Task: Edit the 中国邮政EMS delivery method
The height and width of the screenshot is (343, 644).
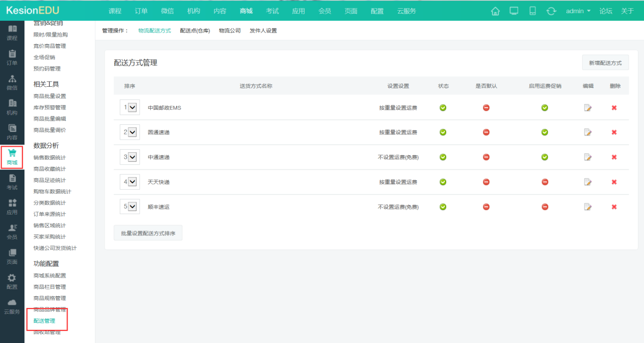Action: [x=588, y=108]
